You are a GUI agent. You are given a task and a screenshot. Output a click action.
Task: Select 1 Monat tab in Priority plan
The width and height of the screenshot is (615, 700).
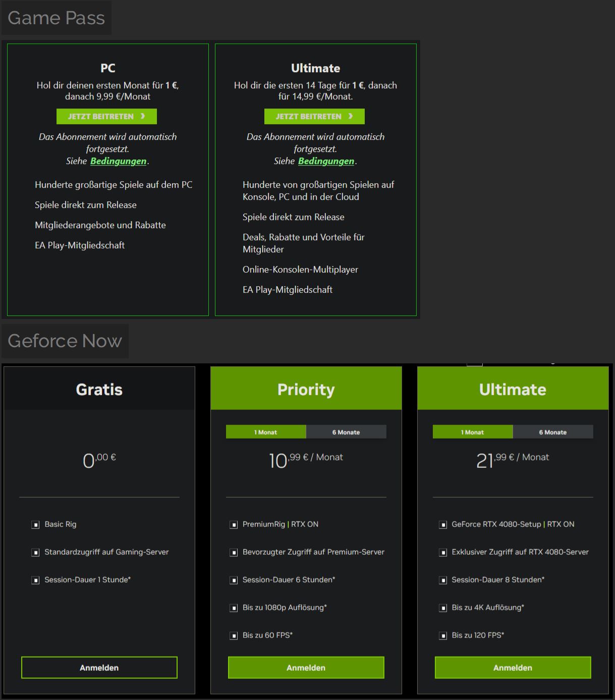point(266,432)
